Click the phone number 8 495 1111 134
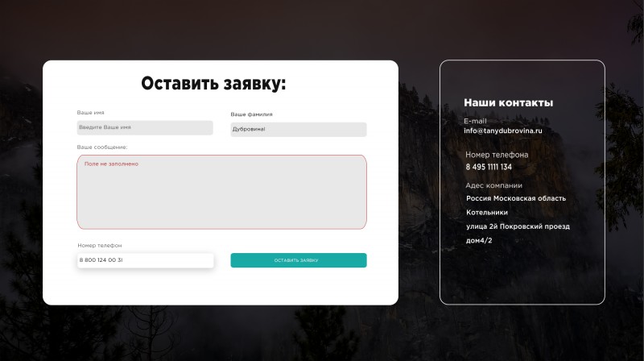 point(489,167)
